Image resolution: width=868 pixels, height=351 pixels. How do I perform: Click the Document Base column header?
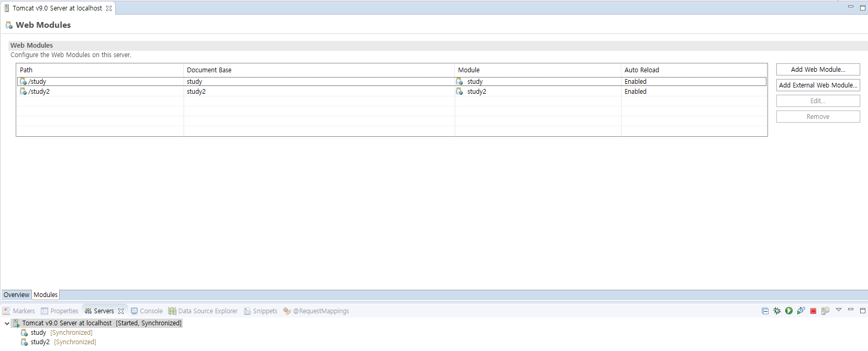319,70
